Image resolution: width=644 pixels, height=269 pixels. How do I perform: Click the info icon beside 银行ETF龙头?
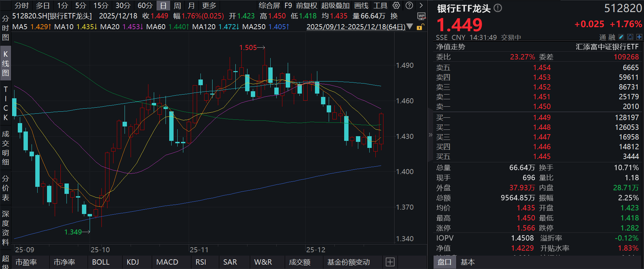pyautogui.click(x=498, y=8)
